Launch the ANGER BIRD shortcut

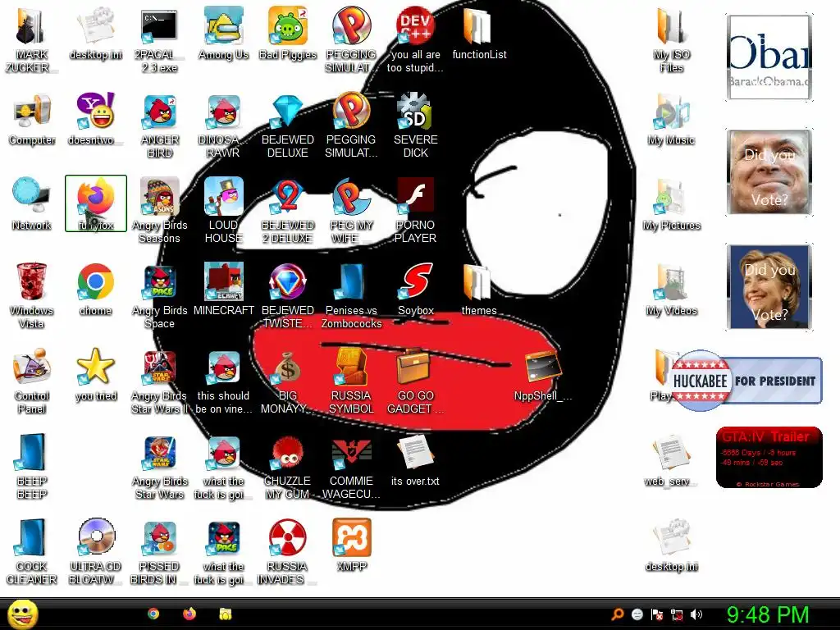[159, 126]
